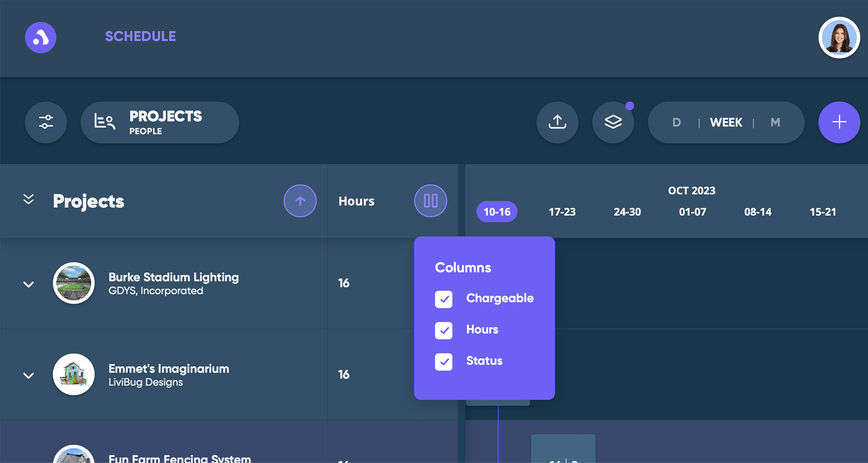This screenshot has height=463, width=868.
Task: Click GDYS, Incorporated client label
Action: pyautogui.click(x=156, y=291)
